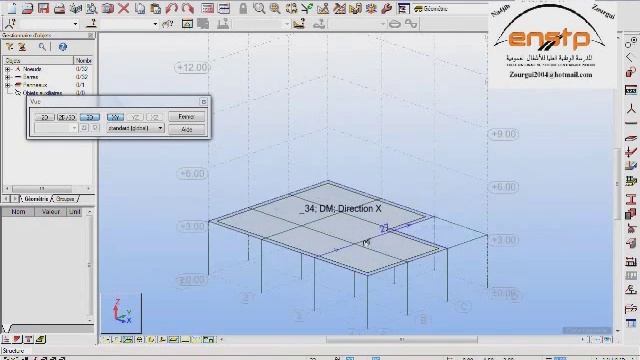Expand the Noeuds tree node
The image size is (640, 360).
pos(7,69)
